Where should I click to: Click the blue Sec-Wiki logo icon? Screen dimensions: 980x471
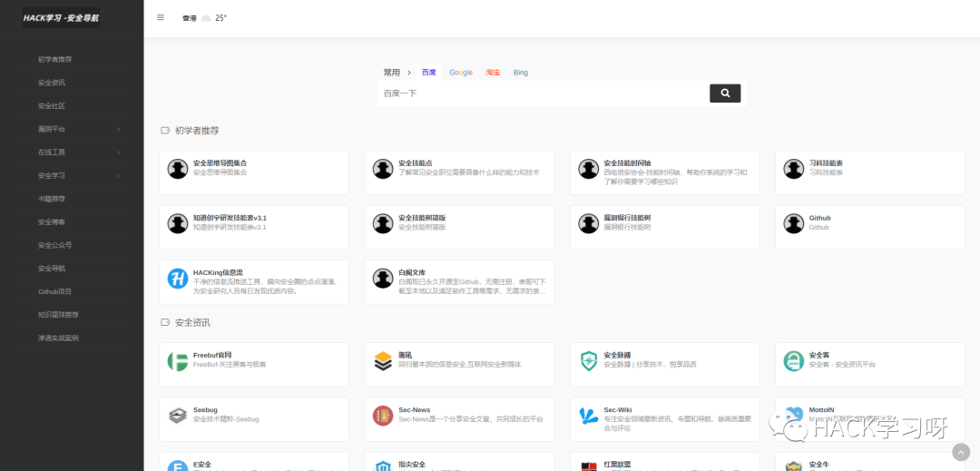click(588, 416)
